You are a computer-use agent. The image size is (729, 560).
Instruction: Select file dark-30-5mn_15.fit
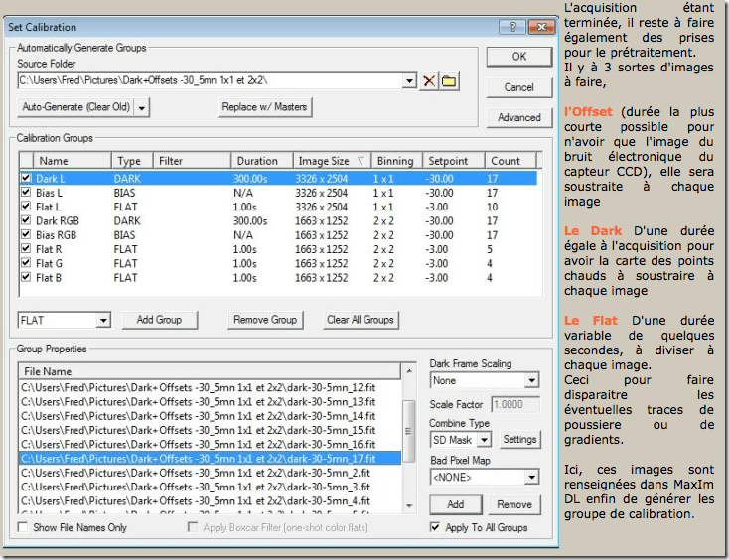pos(198,430)
